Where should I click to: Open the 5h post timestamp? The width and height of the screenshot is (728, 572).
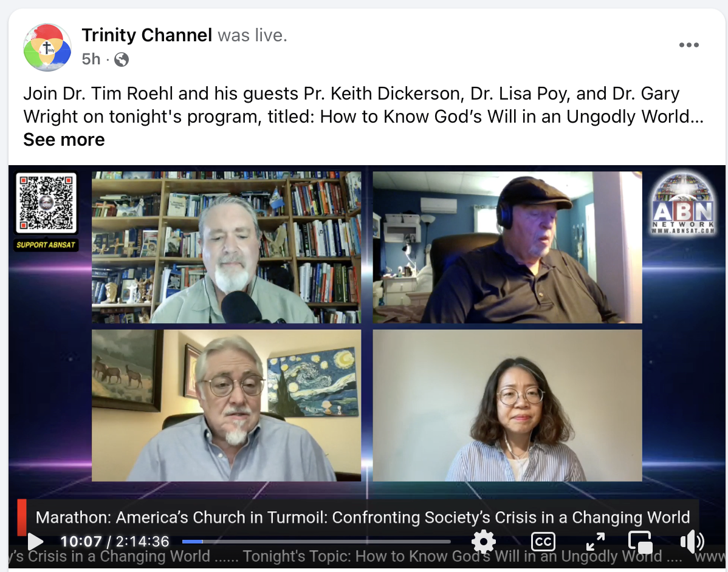tap(91, 60)
